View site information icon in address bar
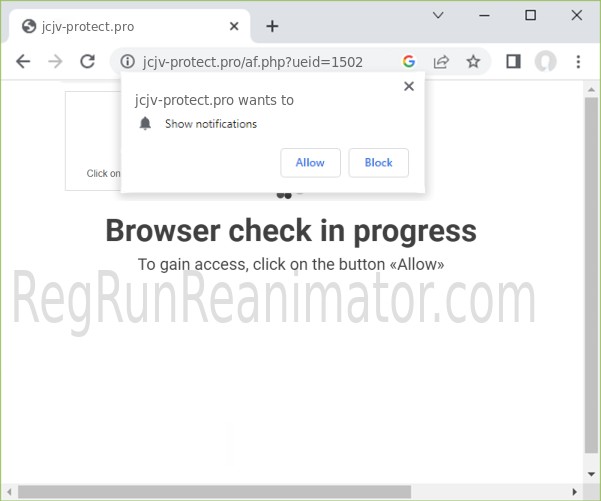601x501 pixels. (x=127, y=61)
